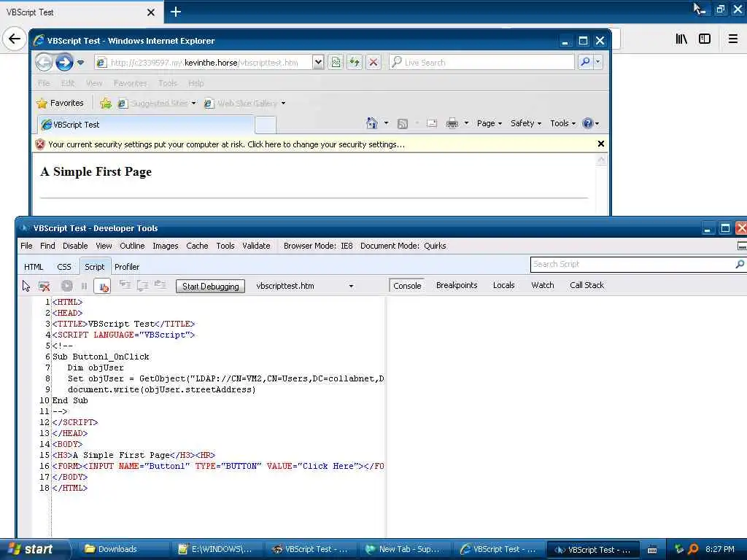Click Document Mode: Quirks menu

403,246
